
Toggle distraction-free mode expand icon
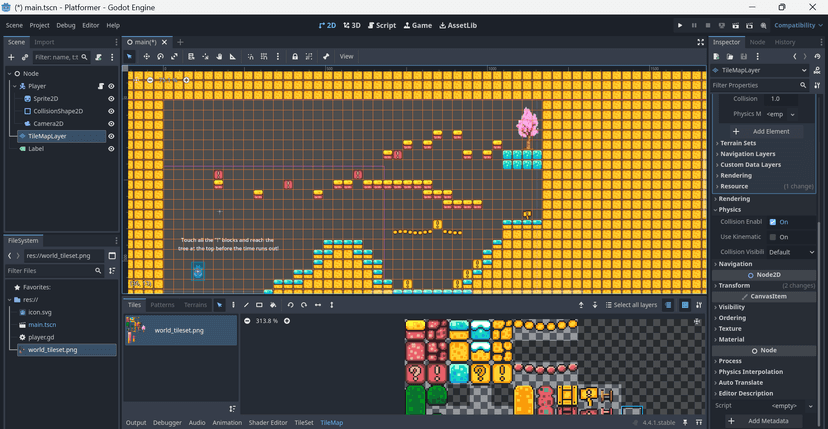[698, 42]
